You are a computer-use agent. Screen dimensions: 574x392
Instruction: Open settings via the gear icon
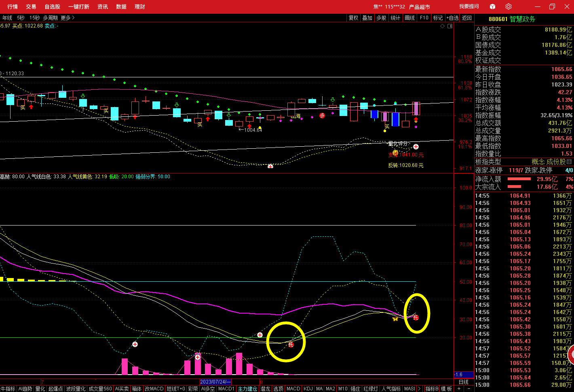point(509,6)
